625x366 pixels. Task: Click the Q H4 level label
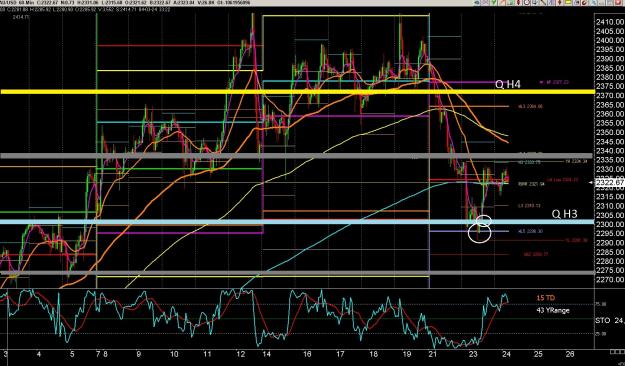tap(508, 84)
